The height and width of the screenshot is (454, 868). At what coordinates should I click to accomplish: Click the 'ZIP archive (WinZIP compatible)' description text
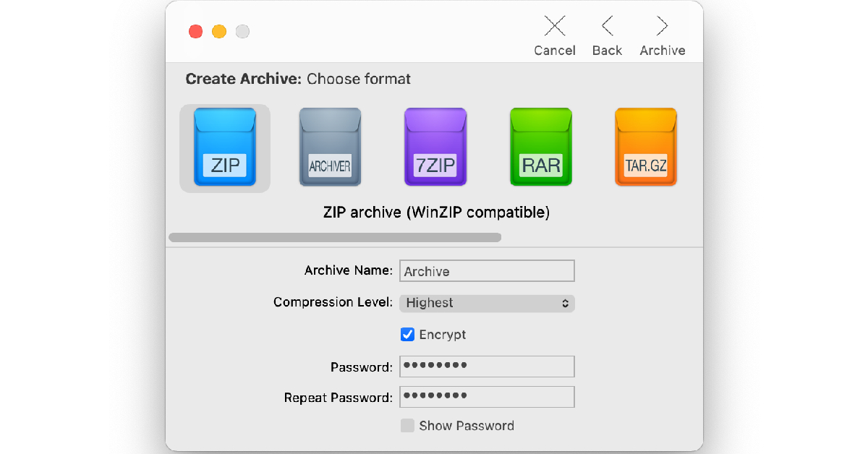coord(436,213)
